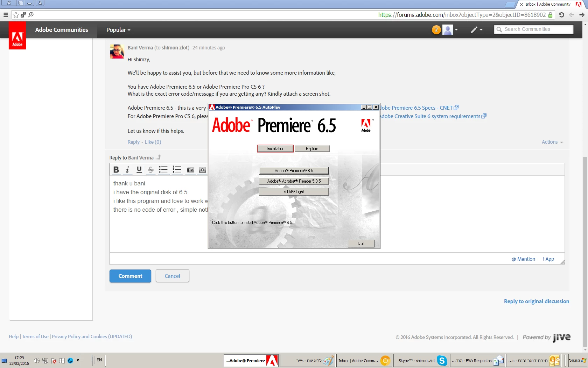Switch to the Inbox | Adobe Community browser tab
Image resolution: width=588 pixels, height=368 pixels.
point(548,4)
